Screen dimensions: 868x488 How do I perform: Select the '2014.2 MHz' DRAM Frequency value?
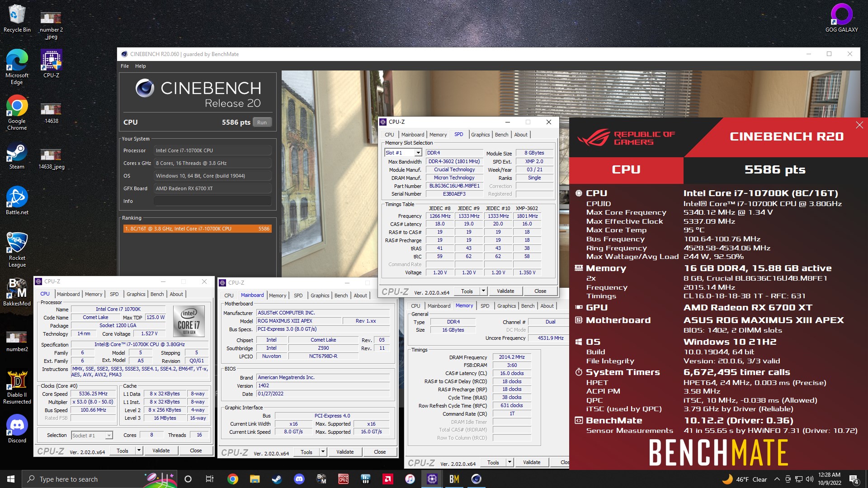point(512,357)
